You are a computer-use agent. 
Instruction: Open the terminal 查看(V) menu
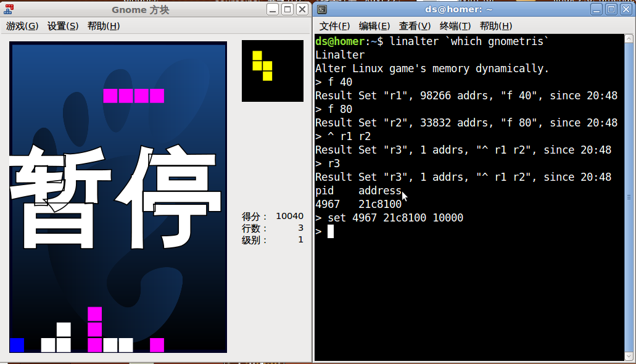(415, 27)
